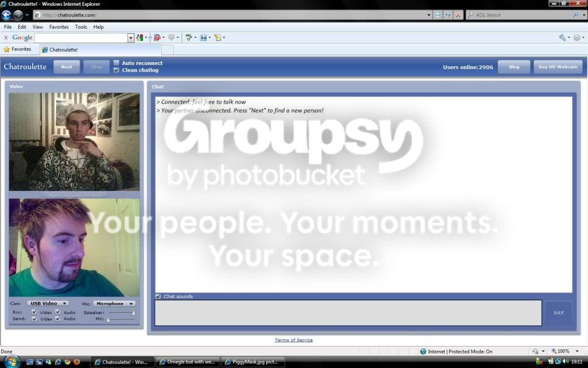Click the browser Forward arrow button

18,14
